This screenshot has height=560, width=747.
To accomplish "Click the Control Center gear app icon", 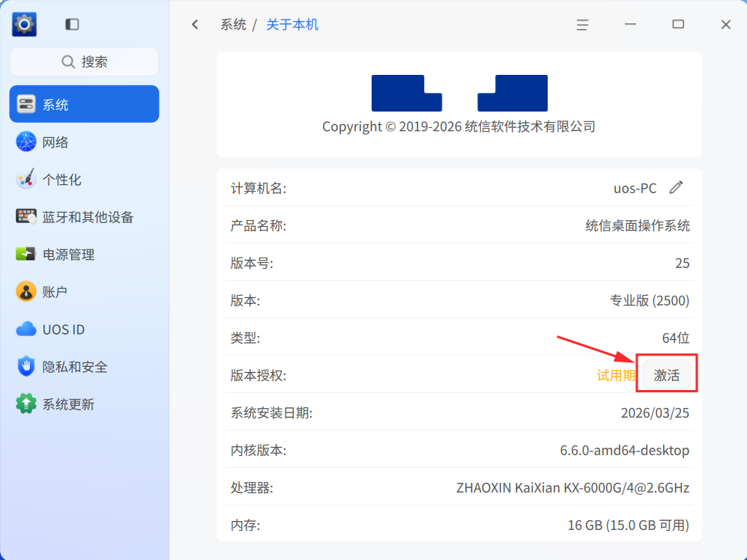I will pyautogui.click(x=24, y=24).
